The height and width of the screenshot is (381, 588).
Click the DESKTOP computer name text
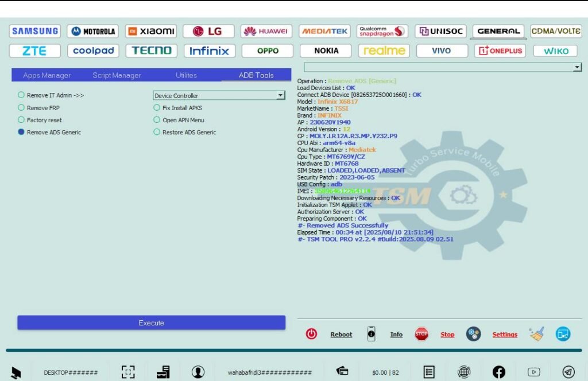71,372
